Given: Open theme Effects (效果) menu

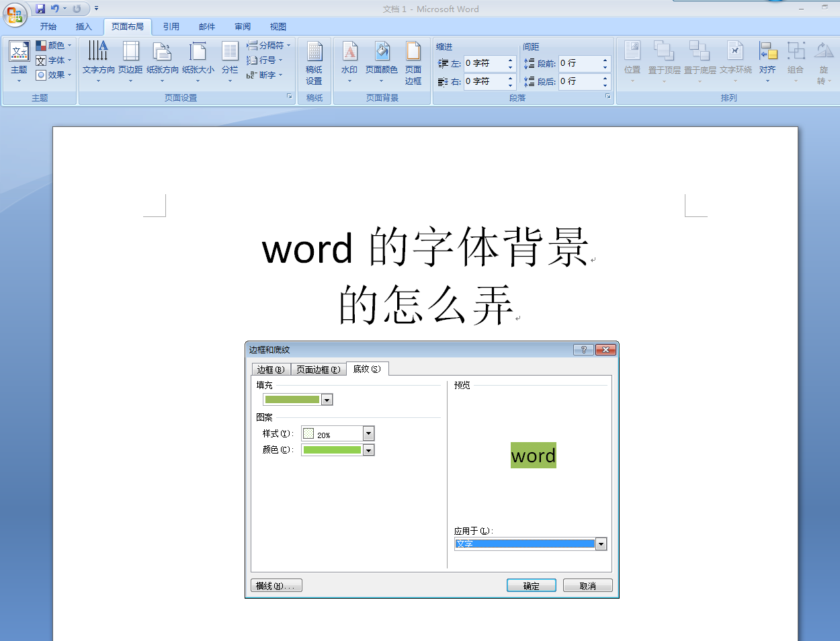Looking at the screenshot, I should click(54, 75).
